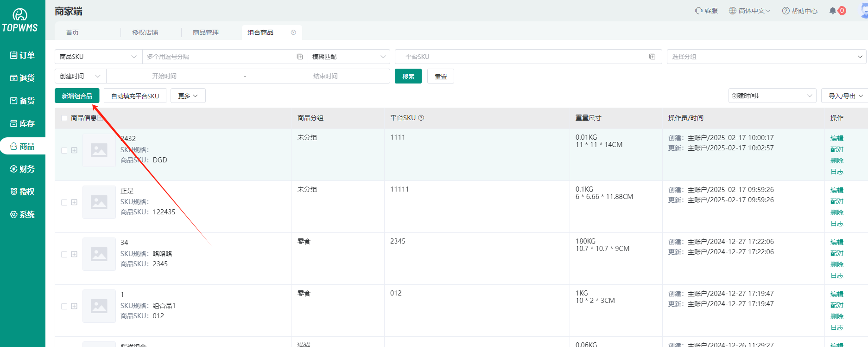Click the batch-input icon in 商品SKU field
The width and height of the screenshot is (868, 347).
pos(300,57)
